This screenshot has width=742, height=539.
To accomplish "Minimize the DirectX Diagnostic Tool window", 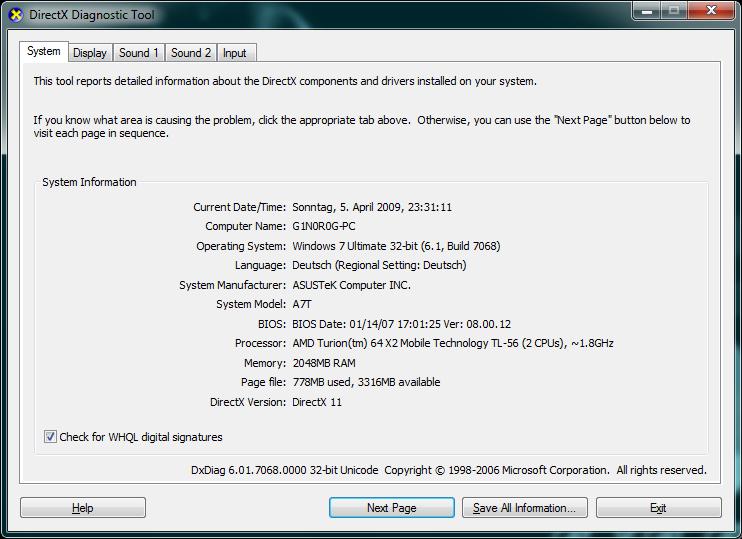I will (647, 10).
